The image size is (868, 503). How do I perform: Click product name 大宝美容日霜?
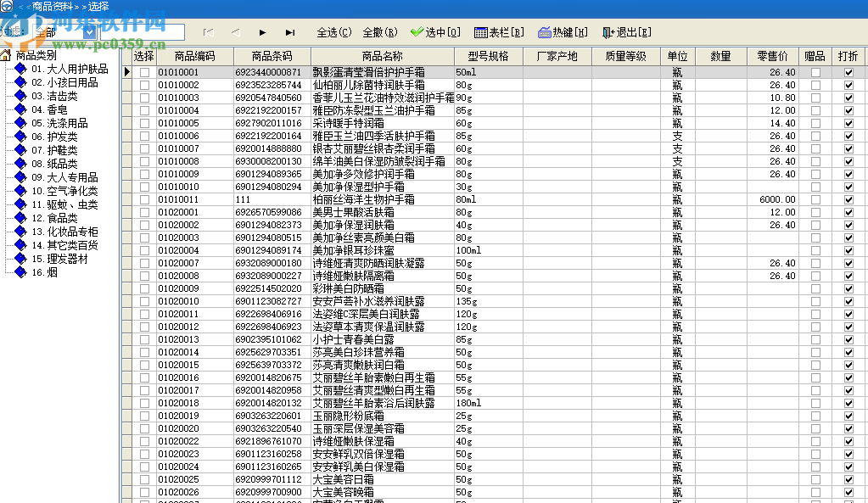pyautogui.click(x=344, y=480)
